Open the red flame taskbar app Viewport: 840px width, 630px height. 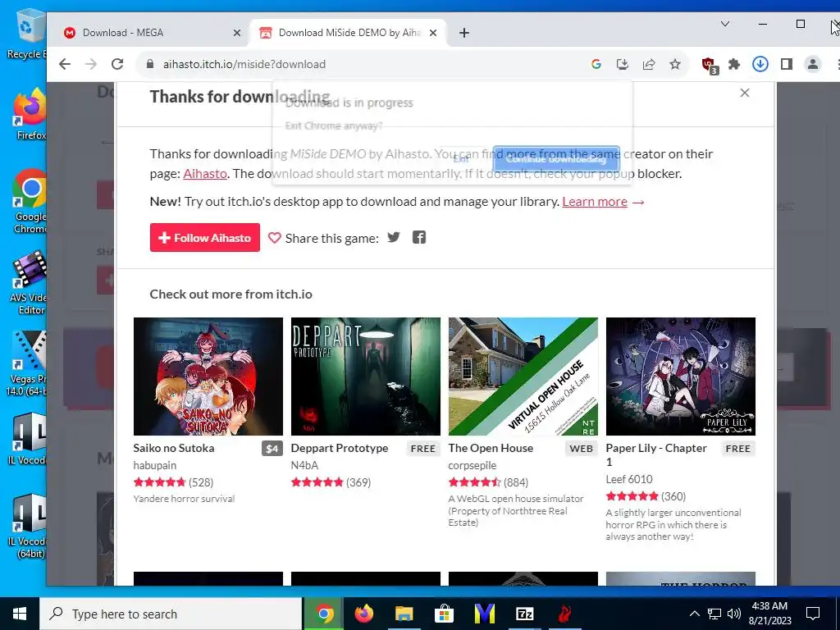[x=564, y=614]
